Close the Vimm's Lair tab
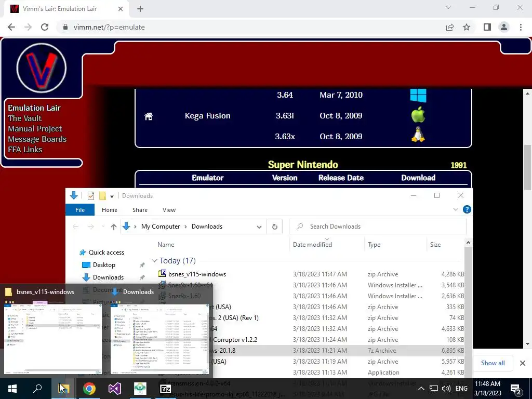532x399 pixels. 121,9
